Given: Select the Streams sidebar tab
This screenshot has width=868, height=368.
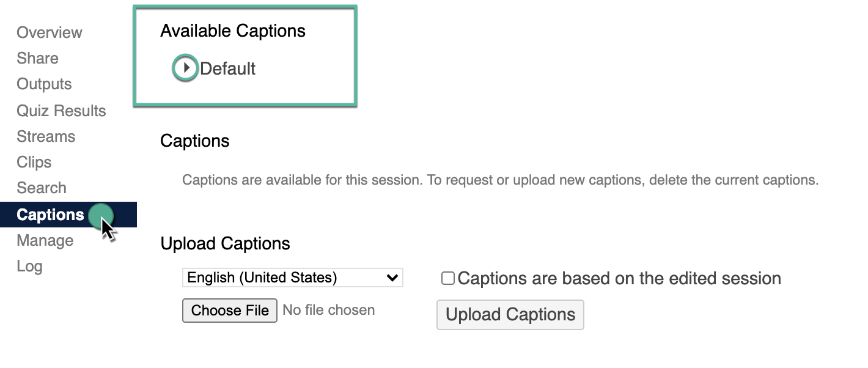Looking at the screenshot, I should (46, 136).
